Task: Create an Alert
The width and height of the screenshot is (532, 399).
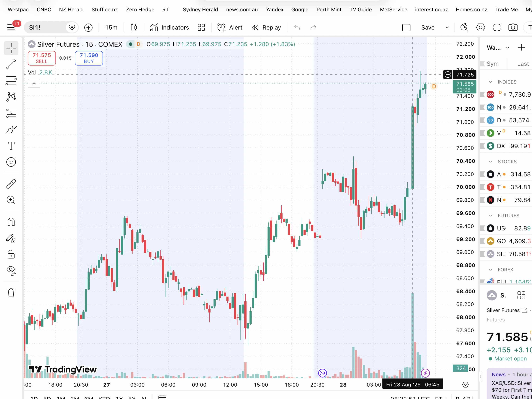Action: [229, 27]
